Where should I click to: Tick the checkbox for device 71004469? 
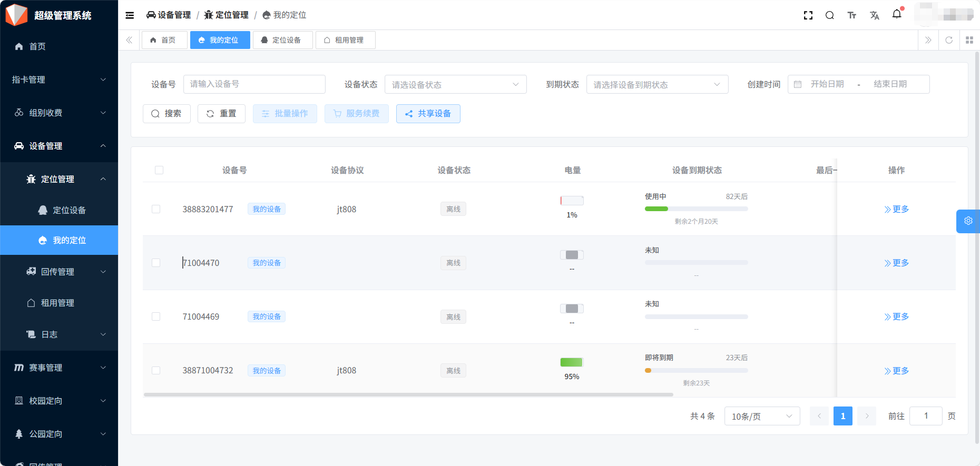156,316
